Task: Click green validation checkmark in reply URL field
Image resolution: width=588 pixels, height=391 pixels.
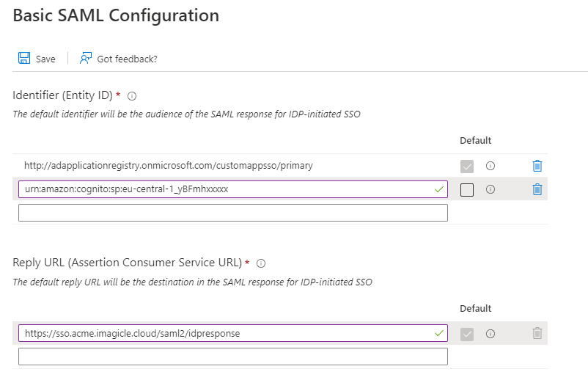Action: point(439,333)
